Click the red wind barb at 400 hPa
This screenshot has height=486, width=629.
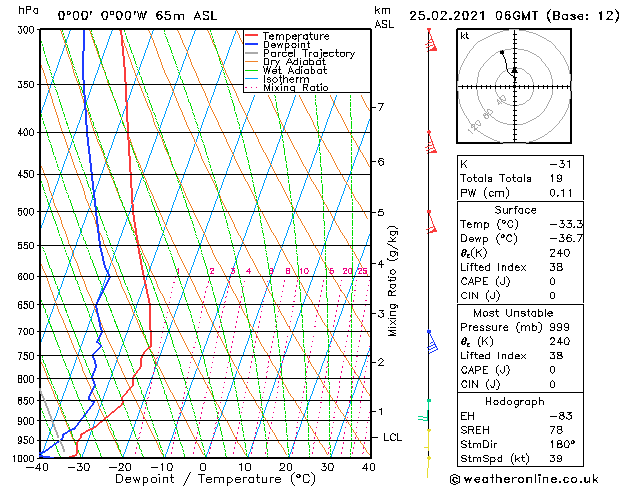point(431,142)
